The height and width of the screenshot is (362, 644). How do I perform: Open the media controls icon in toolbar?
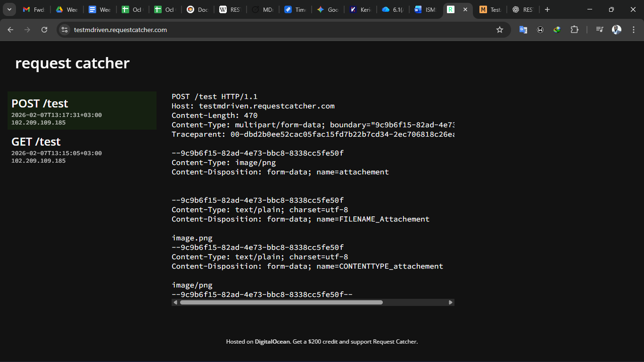point(600,30)
